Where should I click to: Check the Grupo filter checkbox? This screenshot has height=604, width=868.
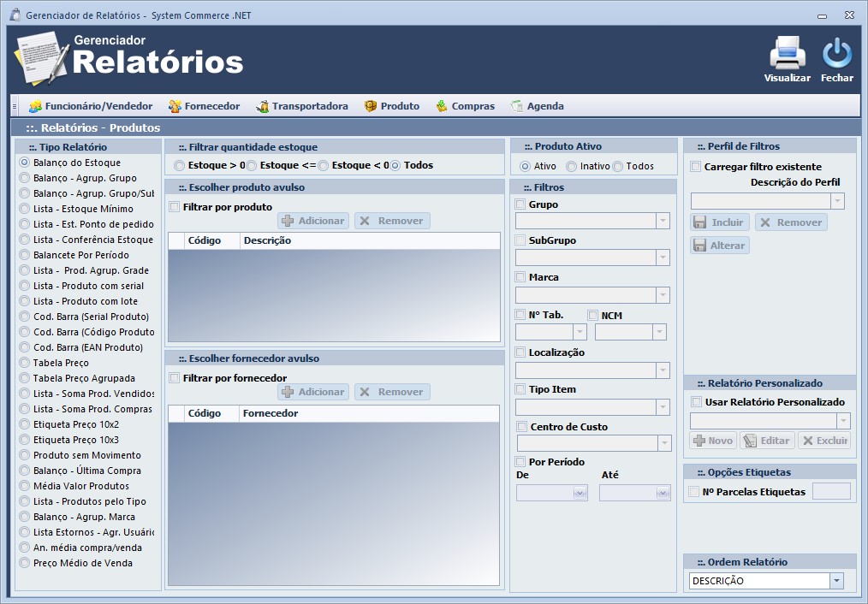(520, 204)
